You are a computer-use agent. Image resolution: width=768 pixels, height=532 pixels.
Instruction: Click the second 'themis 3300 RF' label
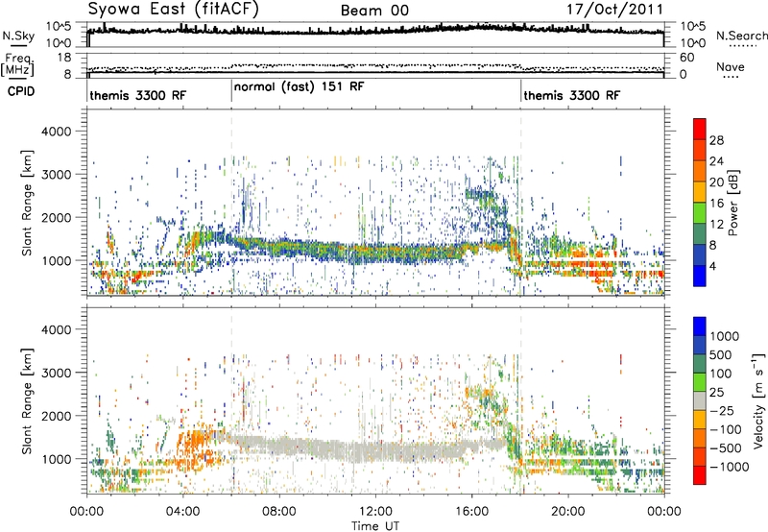tap(571, 95)
